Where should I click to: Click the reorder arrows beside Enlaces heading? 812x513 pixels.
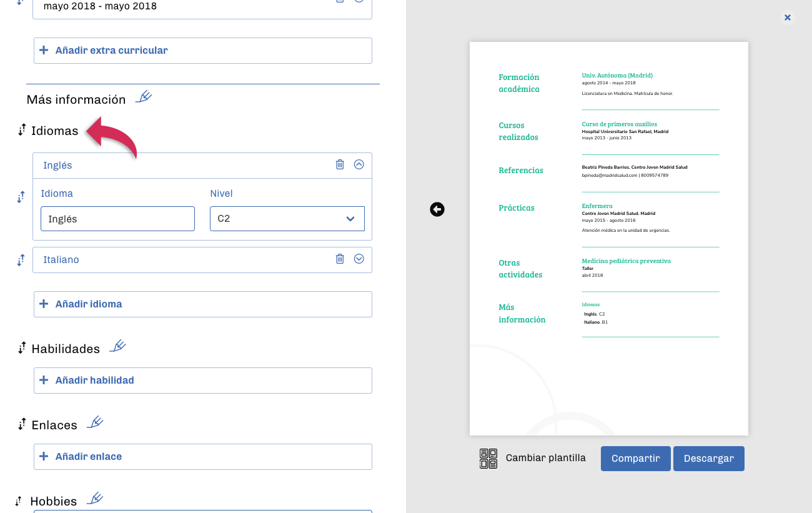[22, 424]
